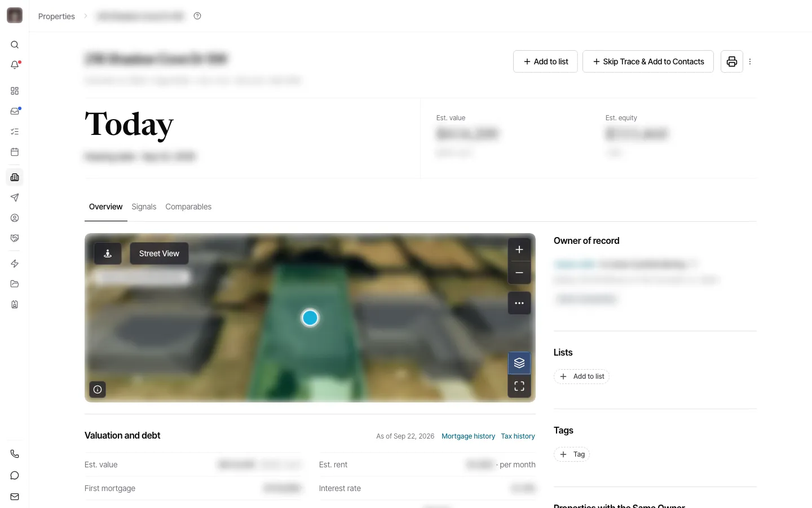
Task: Open the vertical ellipsis menu beside print
Action: 750,62
